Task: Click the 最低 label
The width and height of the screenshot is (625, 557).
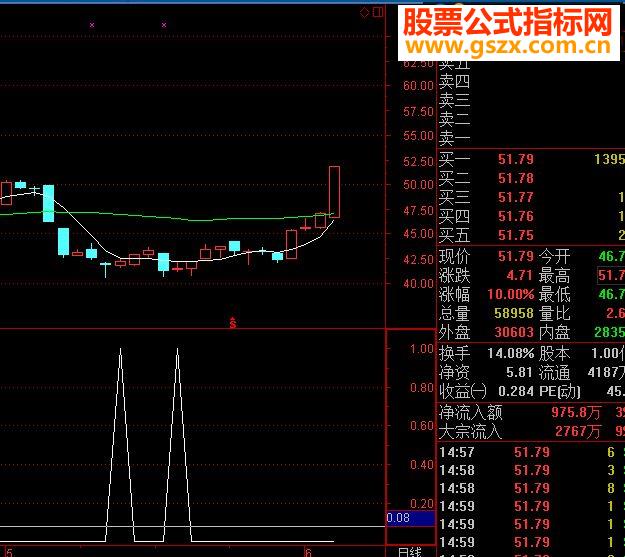Action: 555,295
